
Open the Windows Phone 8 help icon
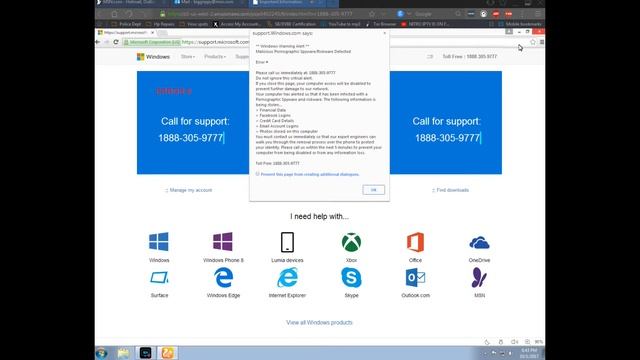pyautogui.click(x=223, y=242)
